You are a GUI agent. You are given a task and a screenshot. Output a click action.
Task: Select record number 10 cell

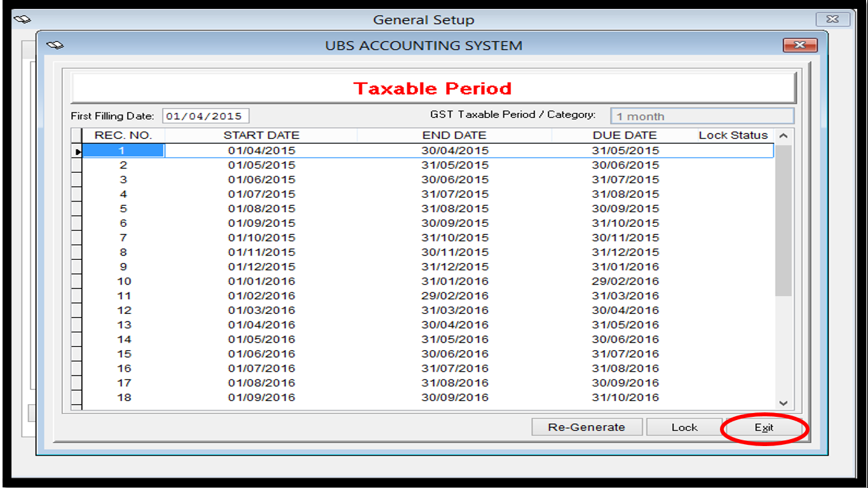[123, 281]
